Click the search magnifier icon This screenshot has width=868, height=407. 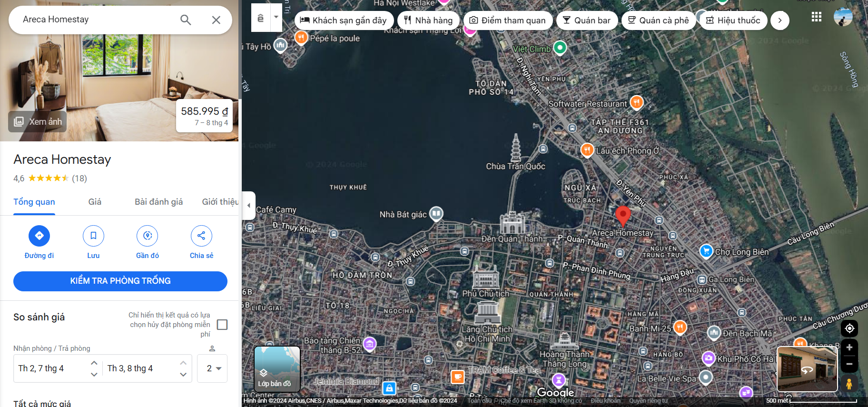(186, 20)
